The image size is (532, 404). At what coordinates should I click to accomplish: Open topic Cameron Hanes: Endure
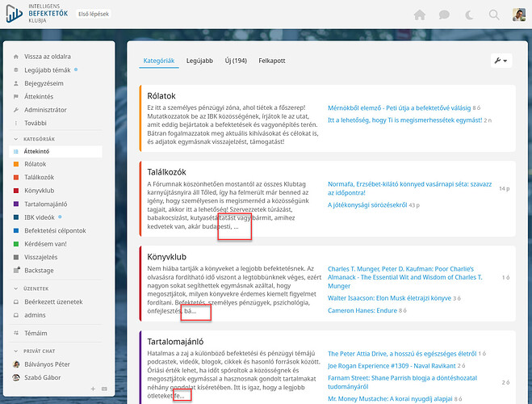362,310
